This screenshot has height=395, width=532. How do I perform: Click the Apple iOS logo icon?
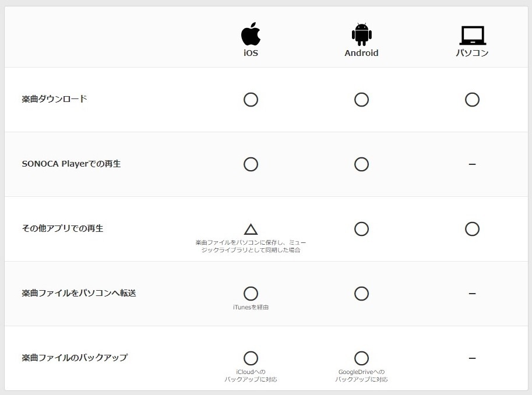[x=251, y=34]
